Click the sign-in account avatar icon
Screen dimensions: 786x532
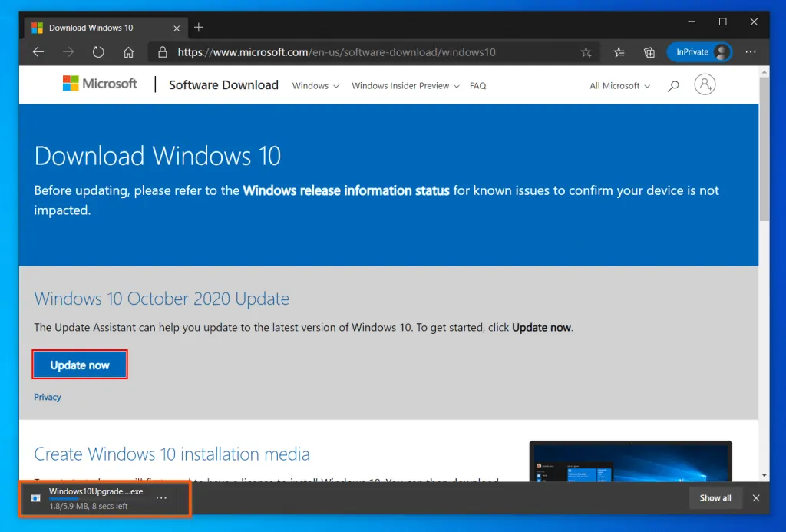(x=705, y=84)
